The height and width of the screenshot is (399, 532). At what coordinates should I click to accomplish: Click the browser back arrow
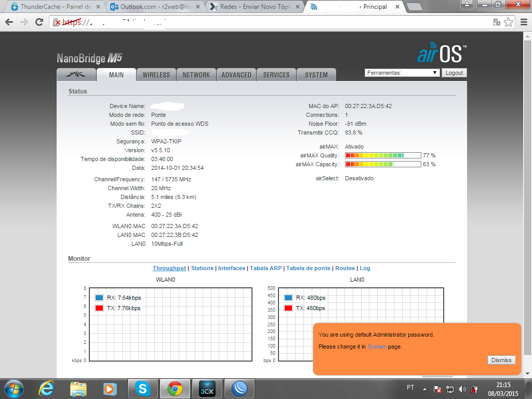[9, 22]
